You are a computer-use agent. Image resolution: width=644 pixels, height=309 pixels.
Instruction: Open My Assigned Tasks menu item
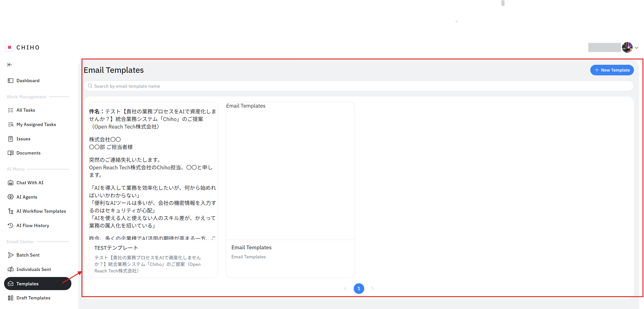[x=36, y=125]
